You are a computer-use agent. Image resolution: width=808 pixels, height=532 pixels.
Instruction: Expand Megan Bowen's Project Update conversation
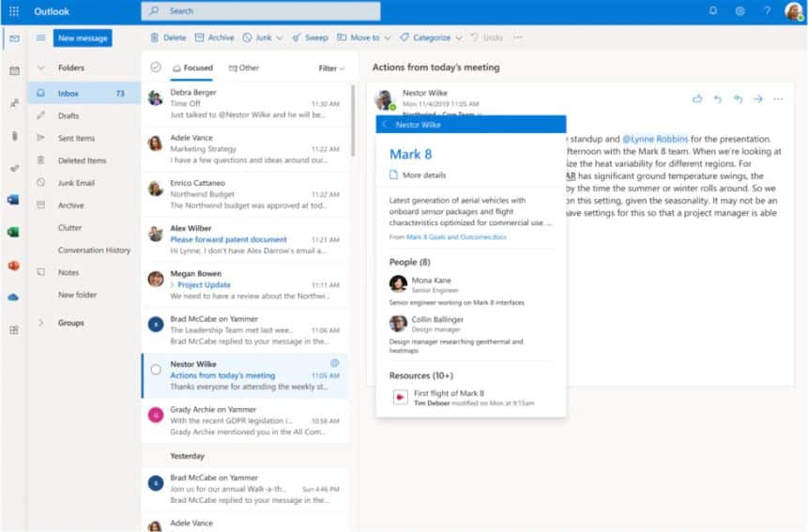(x=173, y=285)
